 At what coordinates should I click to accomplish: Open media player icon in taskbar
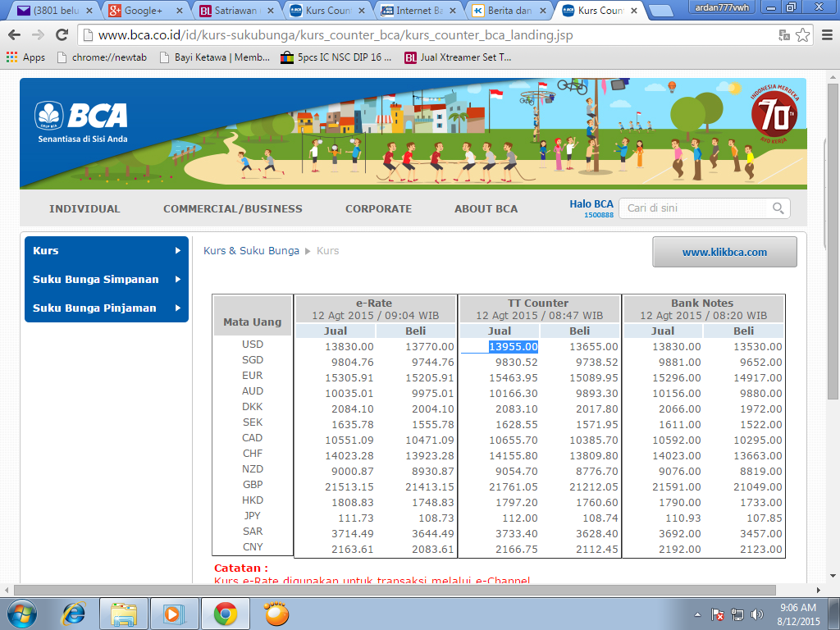coord(174,614)
